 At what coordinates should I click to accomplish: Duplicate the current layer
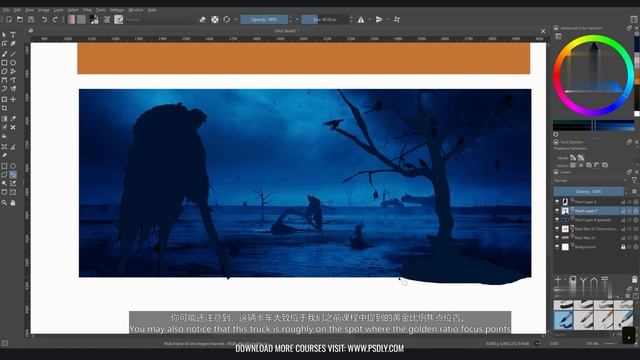573,280
